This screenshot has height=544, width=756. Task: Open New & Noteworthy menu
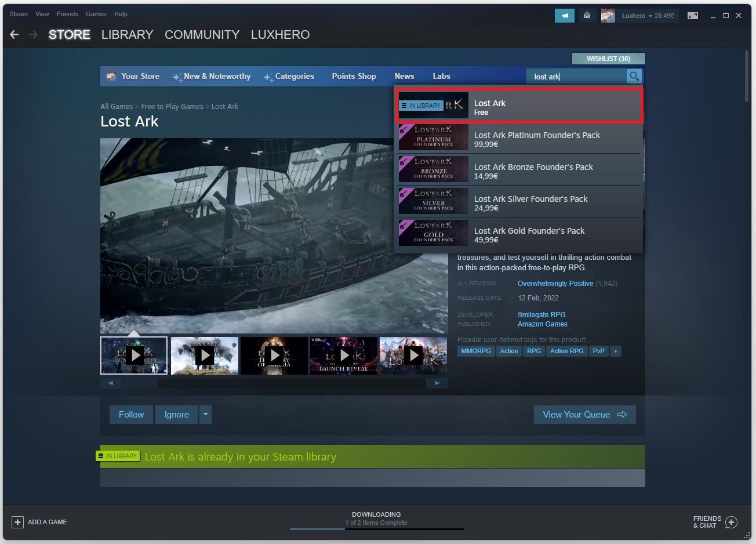pyautogui.click(x=212, y=76)
